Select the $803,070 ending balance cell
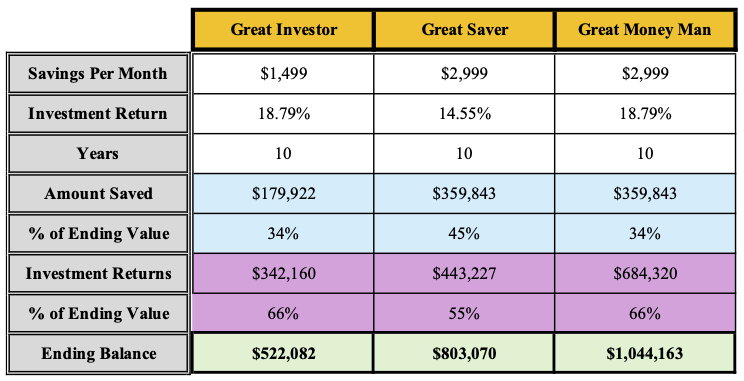This screenshot has width=744, height=381. pos(464,353)
